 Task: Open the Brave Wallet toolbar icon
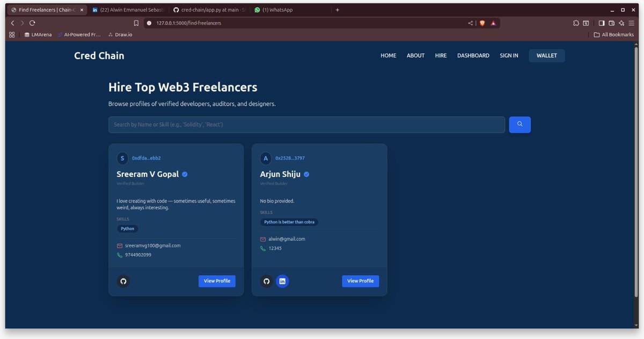[x=611, y=23]
